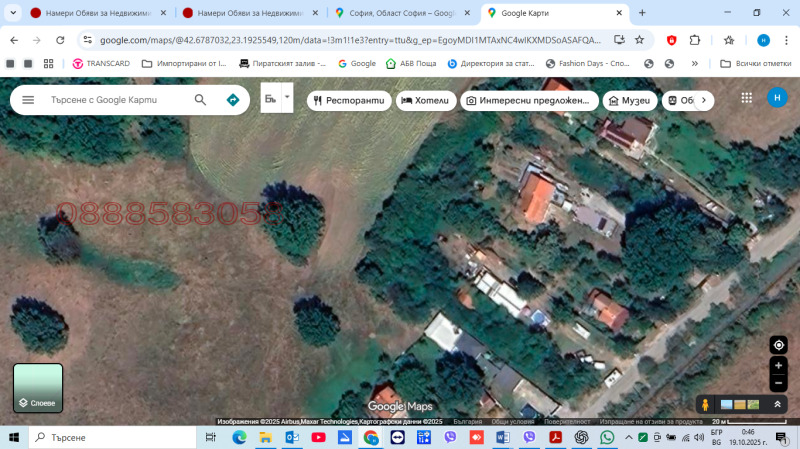Open WhatsApp from the Windows taskbar
The height and width of the screenshot is (449, 800).
click(607, 438)
